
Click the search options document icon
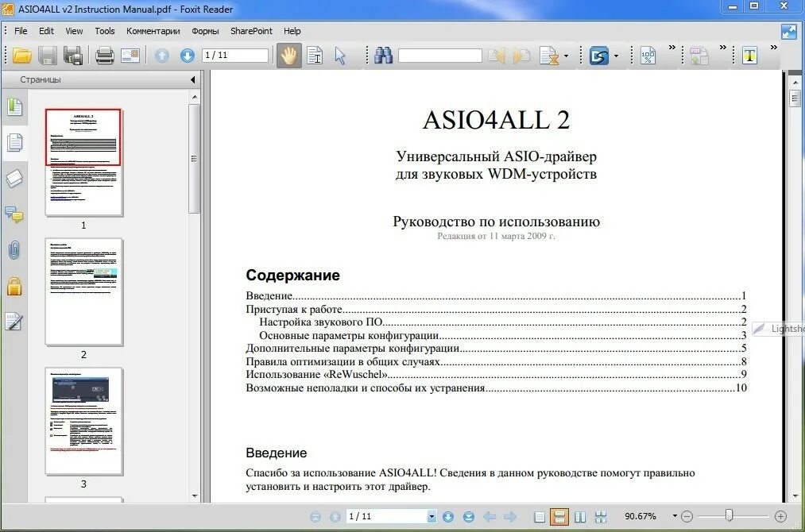[x=549, y=55]
